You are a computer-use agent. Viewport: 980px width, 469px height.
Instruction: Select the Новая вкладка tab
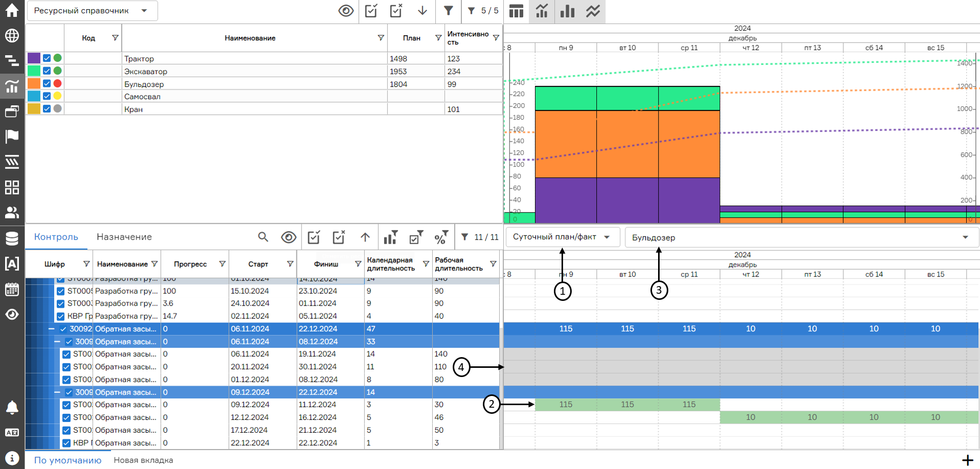(x=144, y=460)
